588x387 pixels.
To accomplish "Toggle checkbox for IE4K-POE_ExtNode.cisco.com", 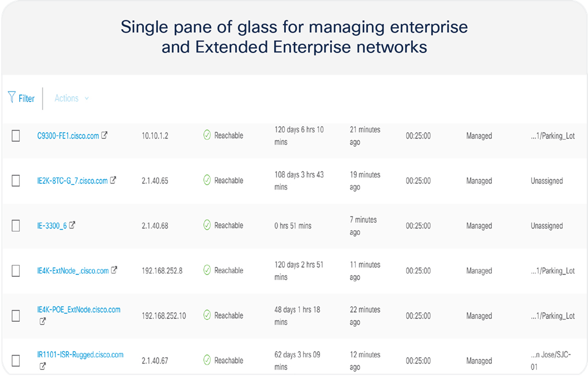I will click(x=16, y=315).
